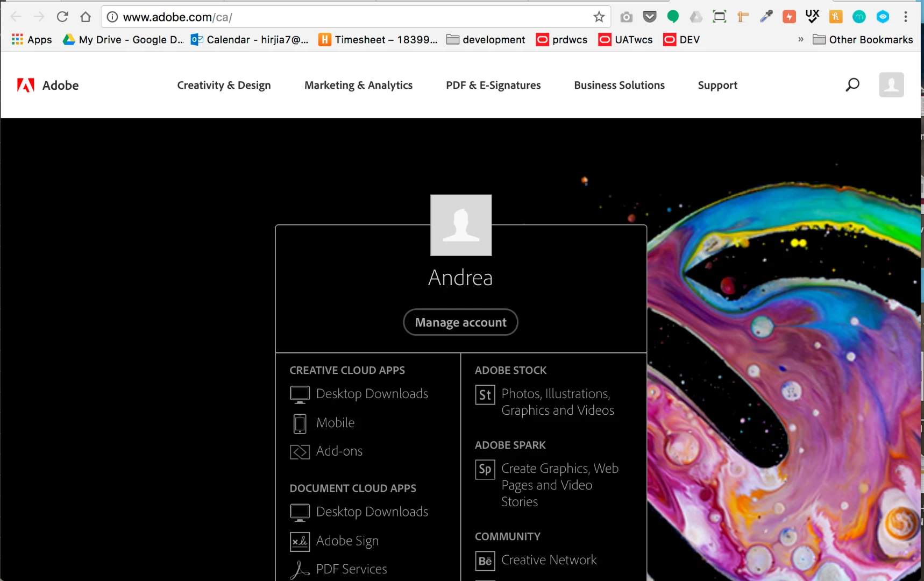The image size is (924, 581).
Task: Open My Drive - Google Drive bookmark
Action: coord(123,39)
